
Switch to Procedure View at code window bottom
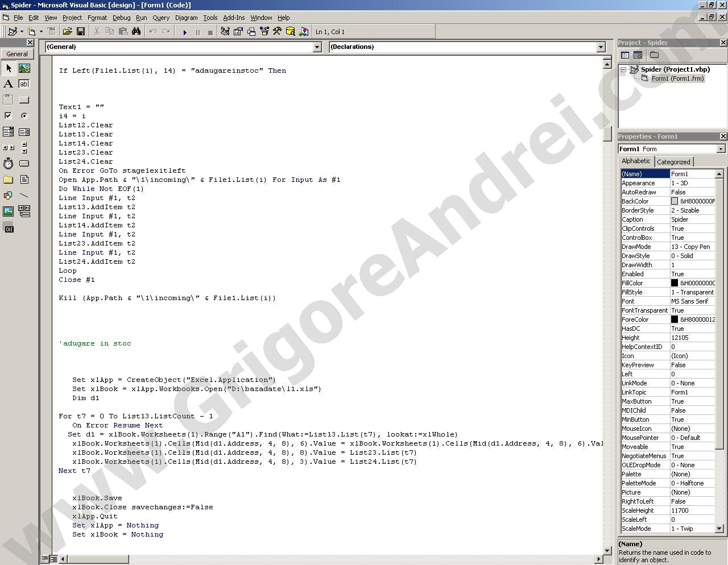pyautogui.click(x=45, y=559)
